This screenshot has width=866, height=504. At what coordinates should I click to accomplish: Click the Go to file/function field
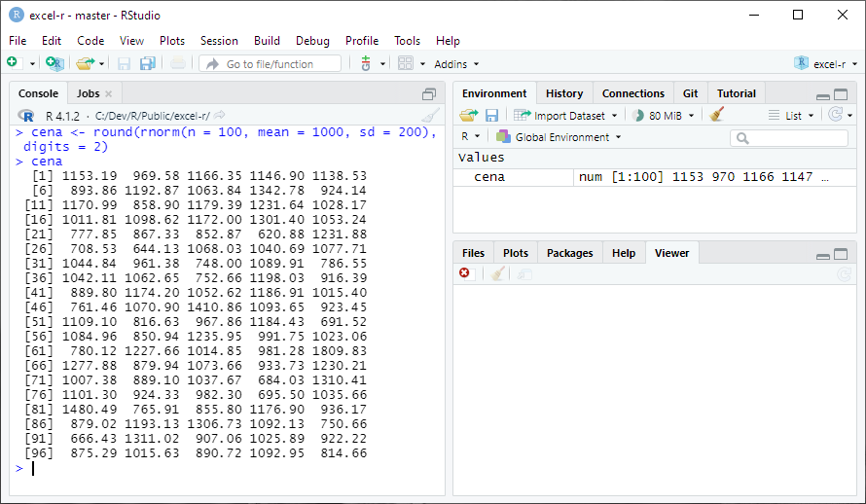(x=271, y=64)
